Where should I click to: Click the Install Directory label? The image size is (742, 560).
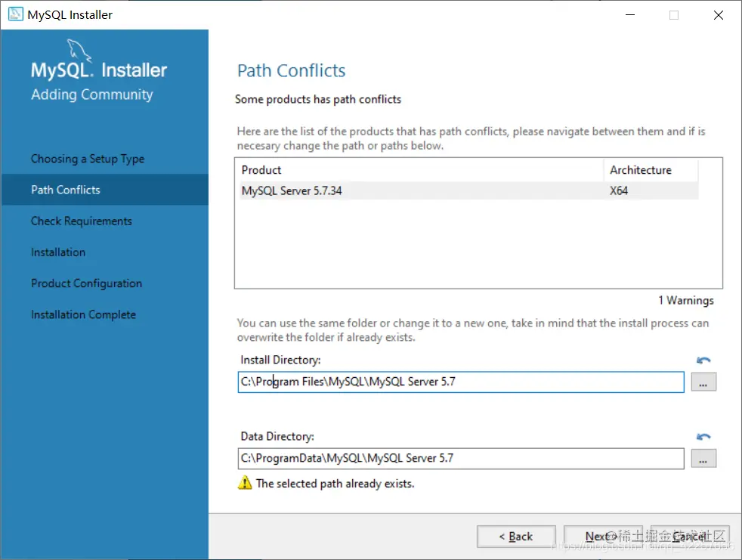tap(280, 360)
